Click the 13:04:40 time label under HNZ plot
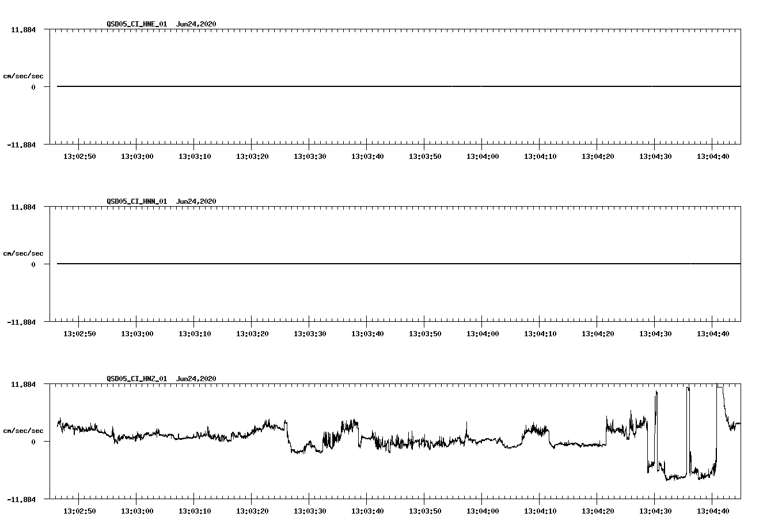The height and width of the screenshot is (532, 782). tap(713, 511)
